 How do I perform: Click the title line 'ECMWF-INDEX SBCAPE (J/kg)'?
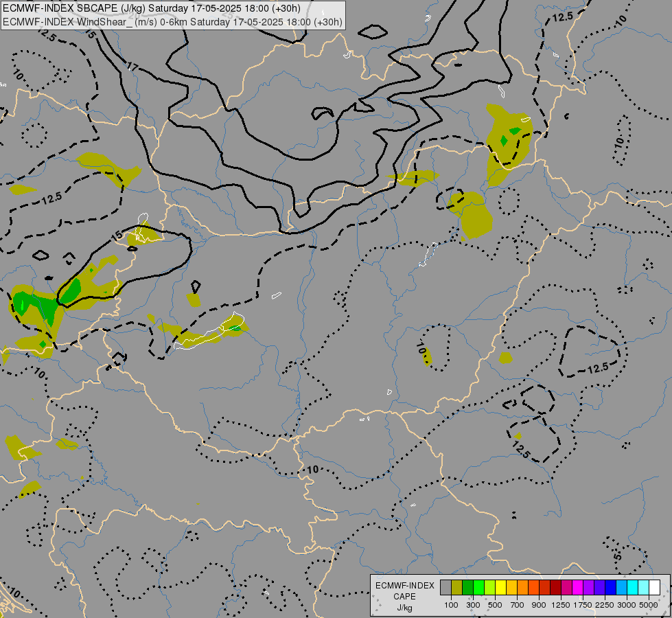(74, 8)
